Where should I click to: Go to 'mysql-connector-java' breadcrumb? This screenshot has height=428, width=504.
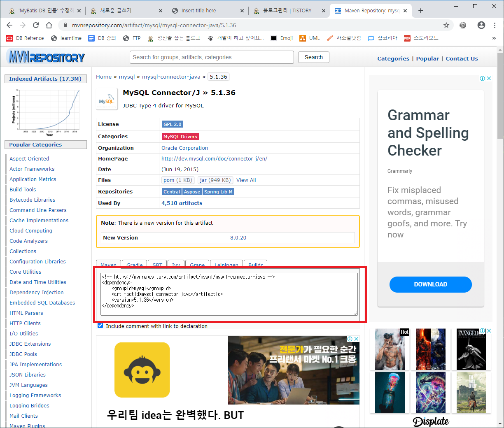[171, 77]
